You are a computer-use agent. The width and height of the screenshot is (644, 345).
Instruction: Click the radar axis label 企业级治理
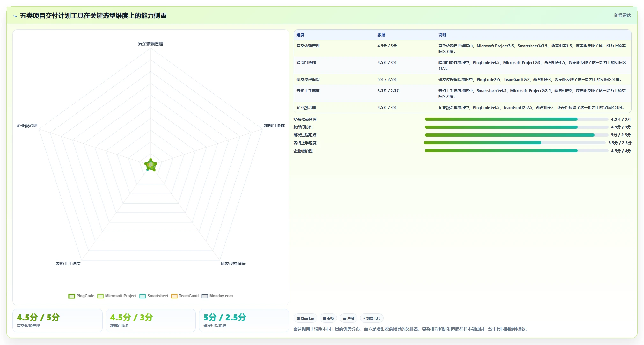point(27,126)
